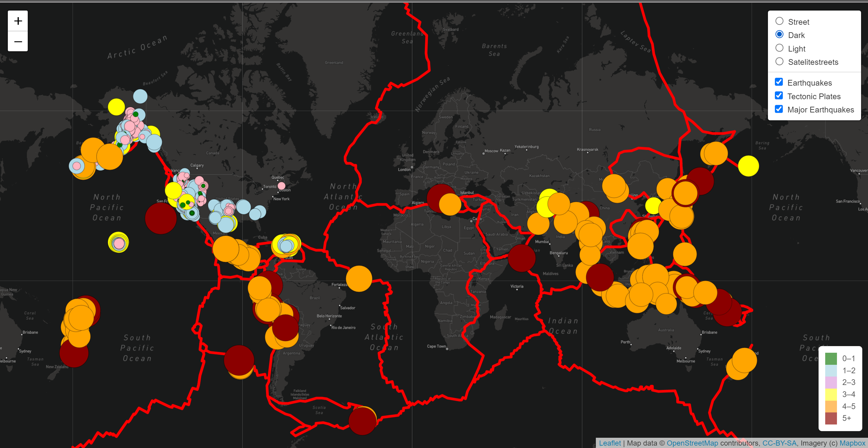This screenshot has width=868, height=448.
Task: Select the Light basemap style
Action: pyautogui.click(x=779, y=48)
